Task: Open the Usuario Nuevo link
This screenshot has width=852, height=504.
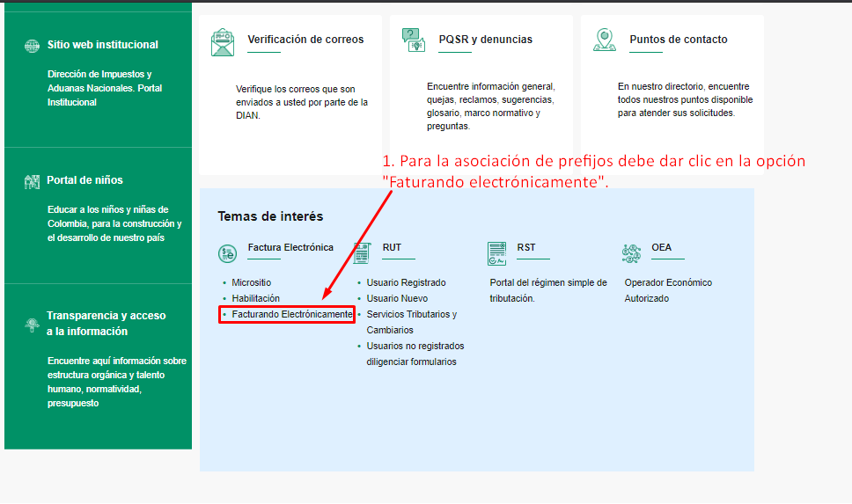Action: (397, 298)
